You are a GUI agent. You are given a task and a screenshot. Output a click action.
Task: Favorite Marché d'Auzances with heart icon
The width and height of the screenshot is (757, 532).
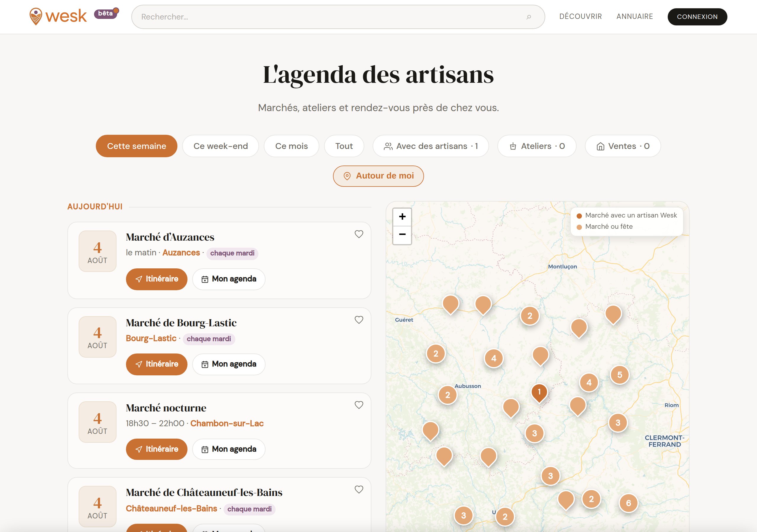click(359, 234)
